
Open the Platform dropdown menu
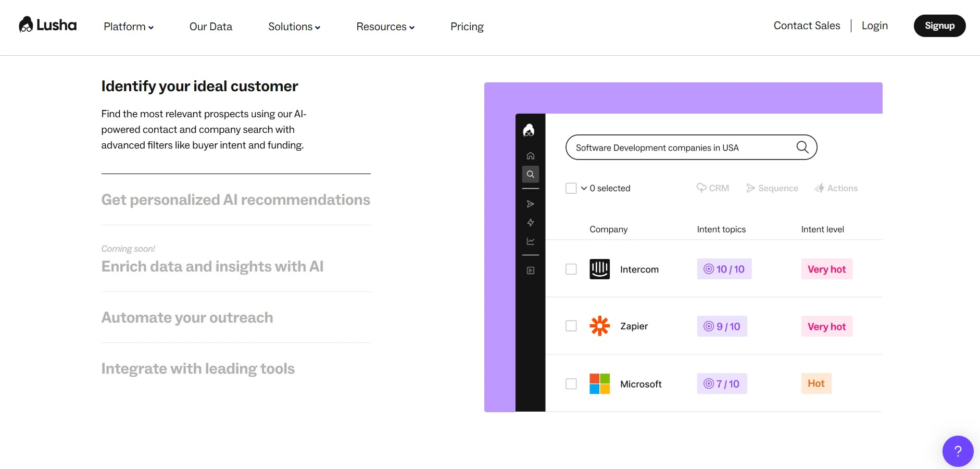[x=129, y=27]
